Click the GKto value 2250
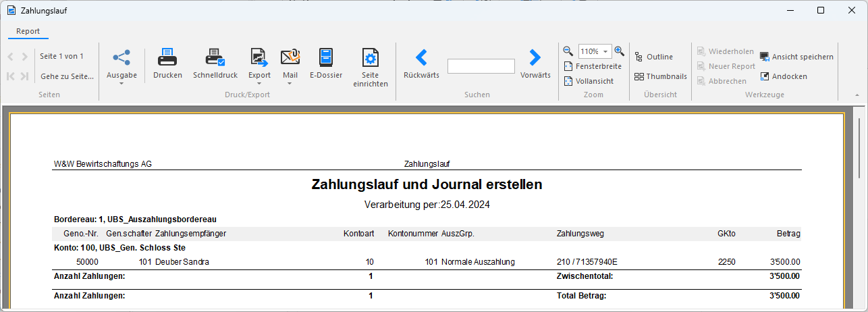 click(x=726, y=262)
